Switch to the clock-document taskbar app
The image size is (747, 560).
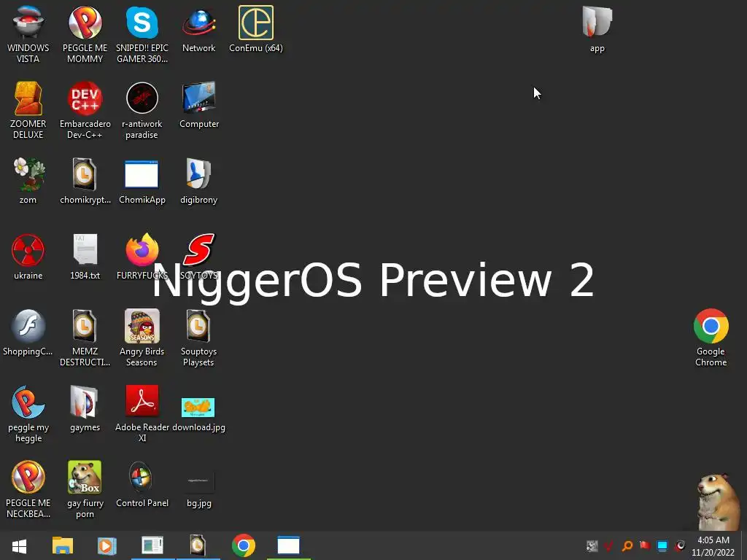(198, 545)
